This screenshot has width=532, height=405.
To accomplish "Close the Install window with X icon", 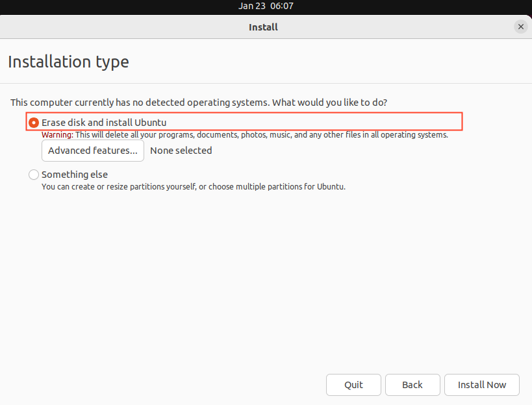I will coord(520,27).
